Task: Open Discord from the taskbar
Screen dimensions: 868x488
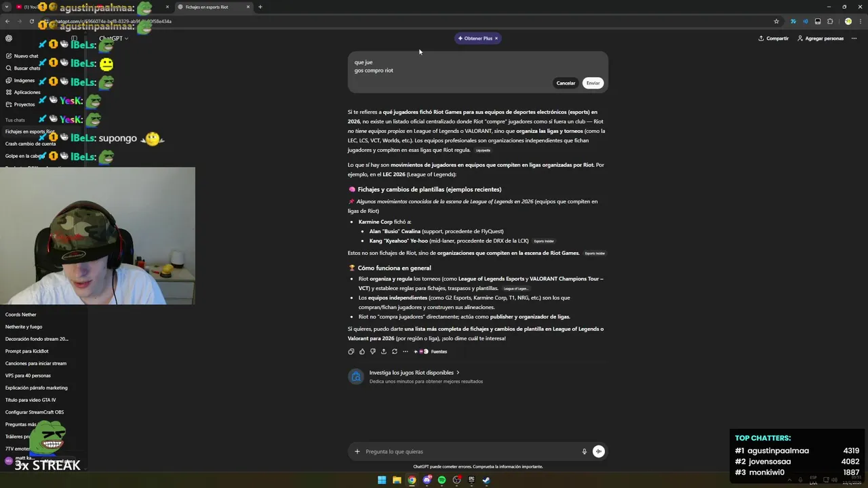Action: [427, 480]
